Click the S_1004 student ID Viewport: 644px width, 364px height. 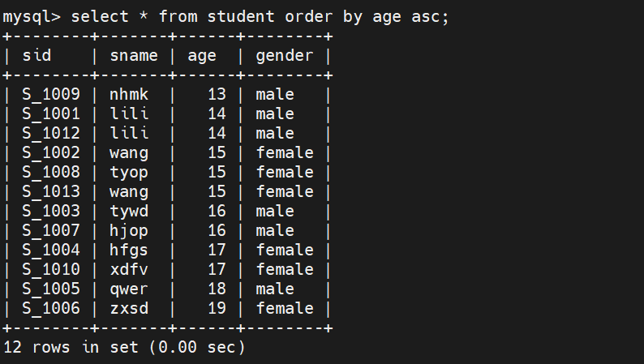50,251
